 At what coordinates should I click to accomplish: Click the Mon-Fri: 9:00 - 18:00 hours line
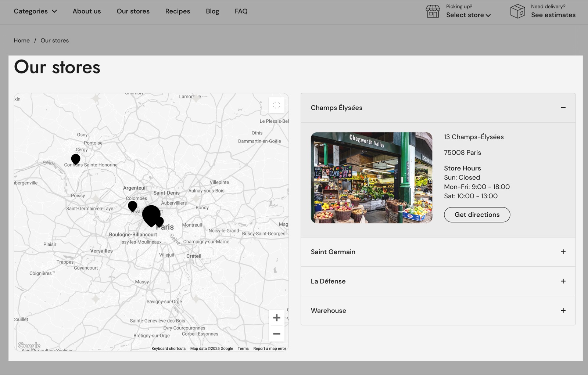477,187
